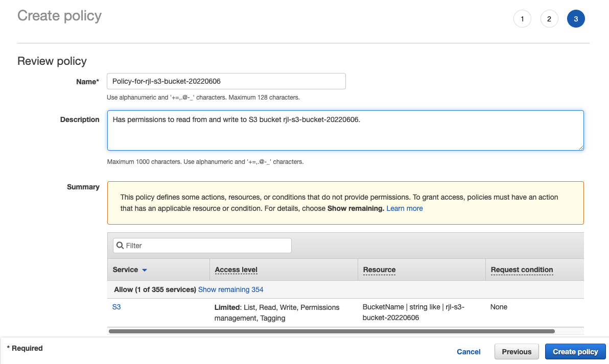Click the Request condition column header
Viewport: 609px width, 364px height.
pyautogui.click(x=522, y=270)
